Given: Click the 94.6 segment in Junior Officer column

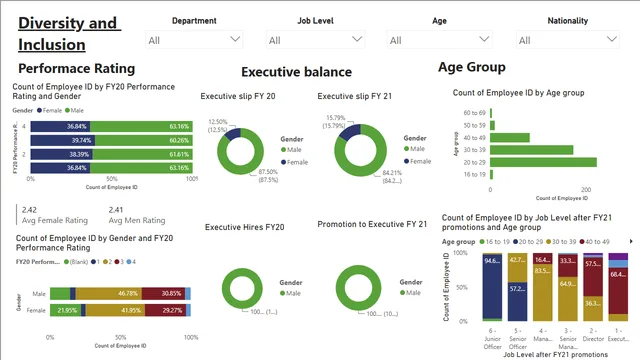Looking at the screenshot, I should pyautogui.click(x=492, y=287).
